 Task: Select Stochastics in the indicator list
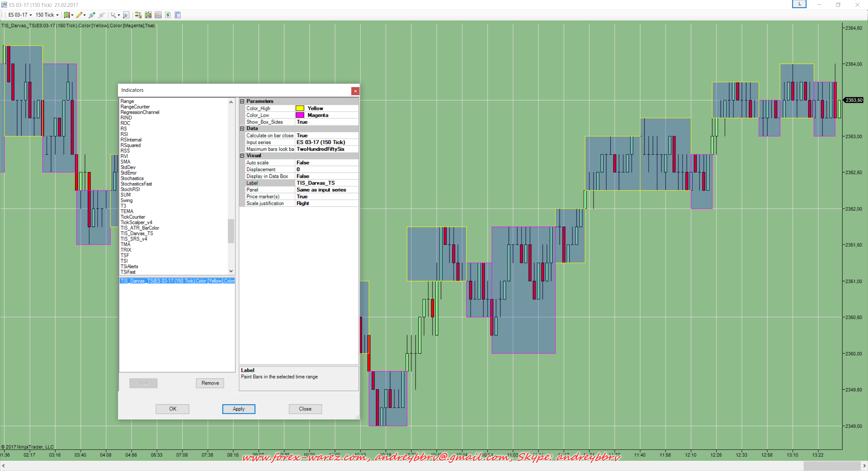132,179
